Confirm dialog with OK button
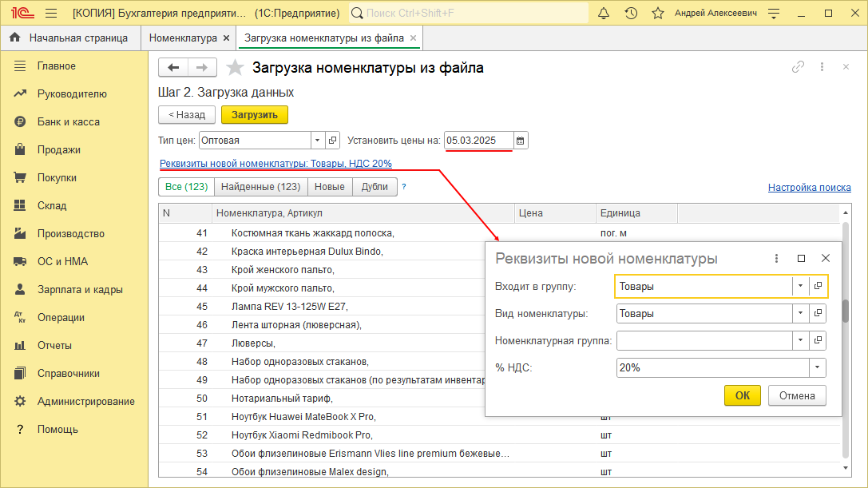Viewport: 868px width, 488px height. point(743,395)
